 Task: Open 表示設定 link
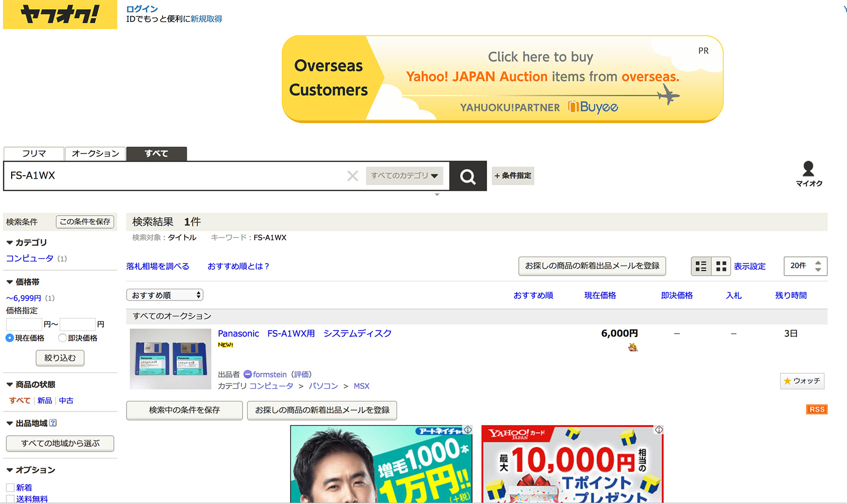click(750, 267)
